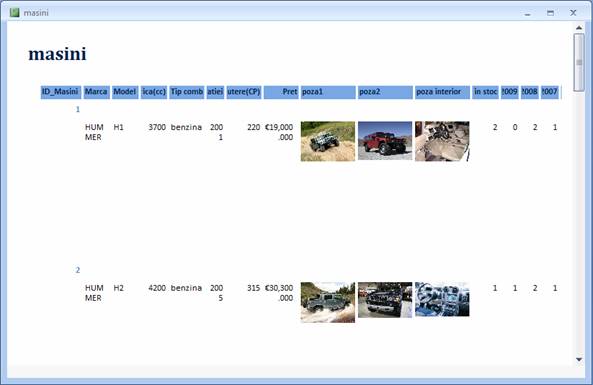This screenshot has width=593, height=385.
Task: Click the €30,300,000 price field
Action: coord(279,293)
